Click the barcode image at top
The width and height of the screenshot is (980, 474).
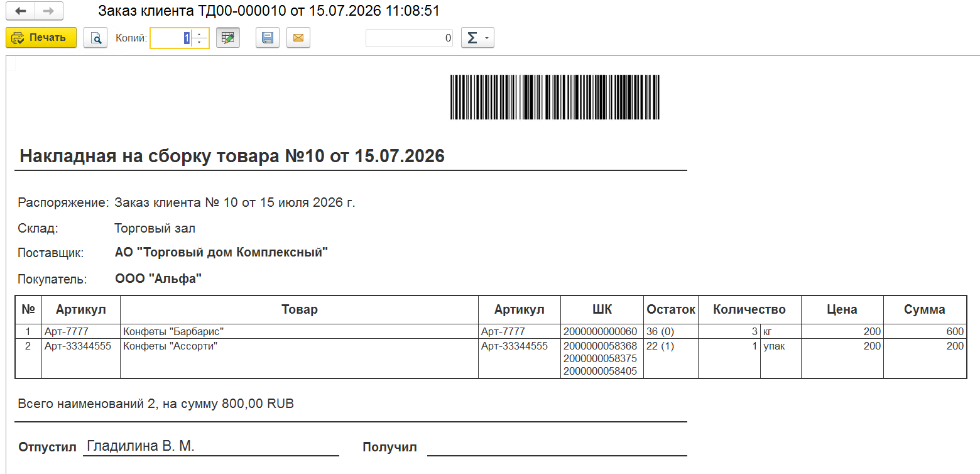555,97
